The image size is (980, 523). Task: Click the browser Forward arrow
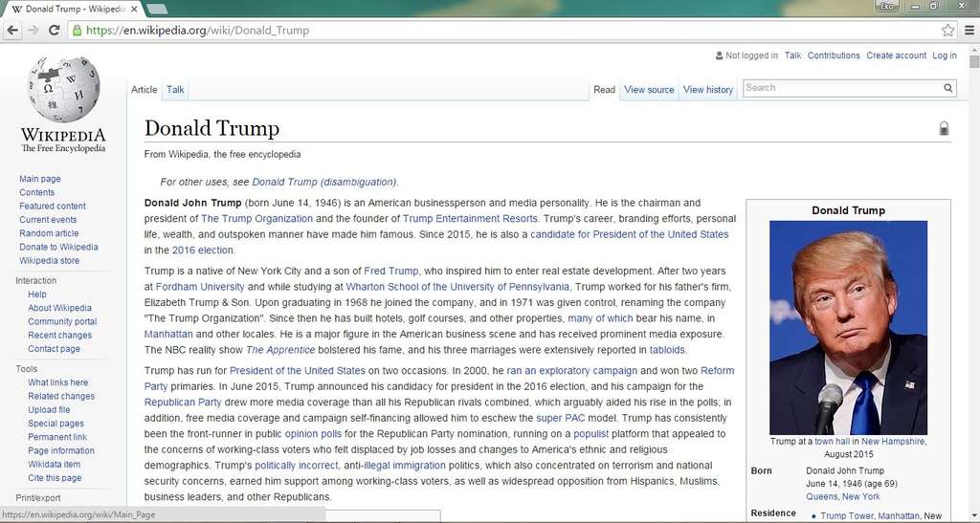tap(33, 30)
